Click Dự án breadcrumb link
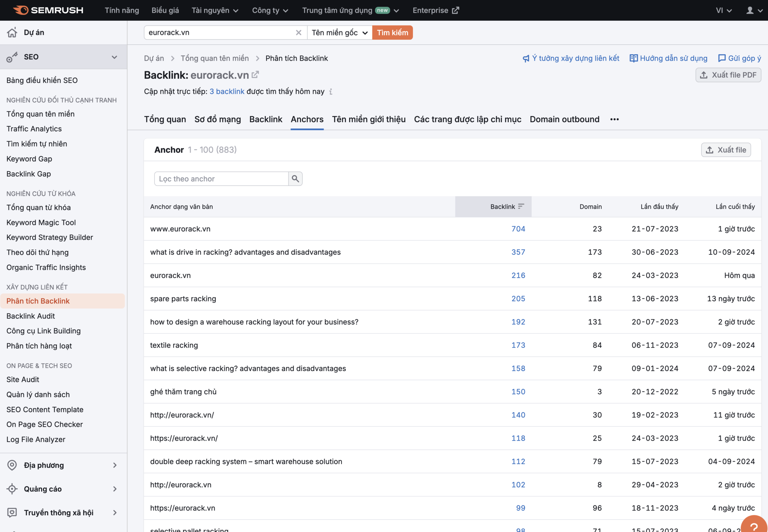 (x=154, y=58)
